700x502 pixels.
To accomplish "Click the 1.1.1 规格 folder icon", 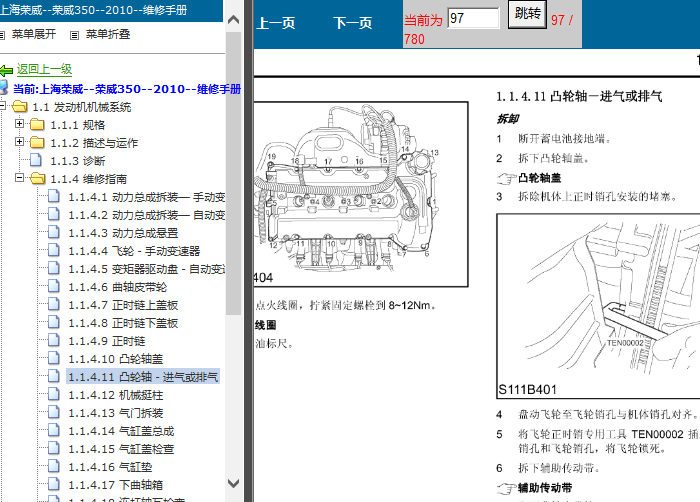I will pos(37,124).
